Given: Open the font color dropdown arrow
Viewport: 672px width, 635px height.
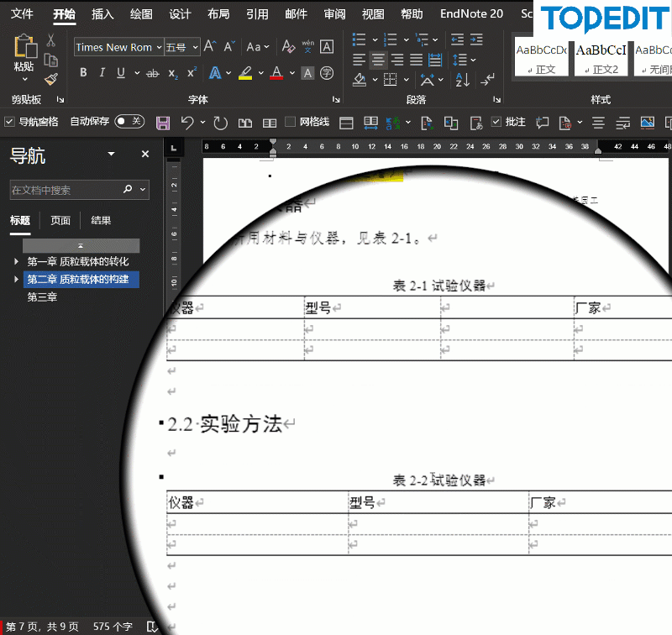Looking at the screenshot, I should (292, 73).
